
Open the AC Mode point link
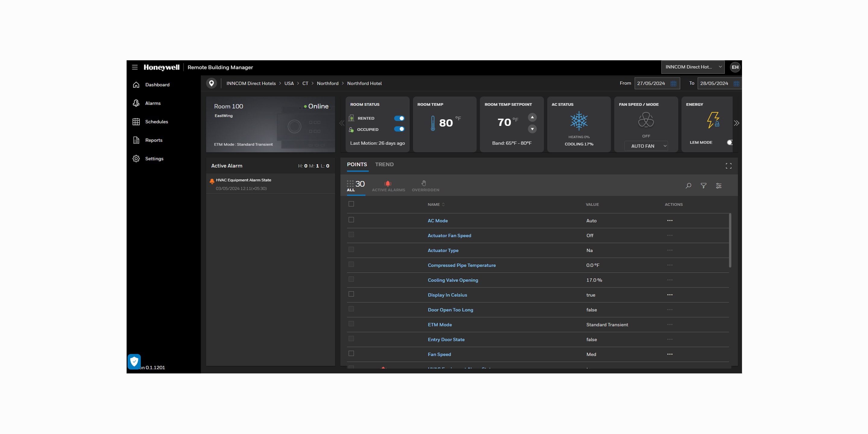coord(438,221)
